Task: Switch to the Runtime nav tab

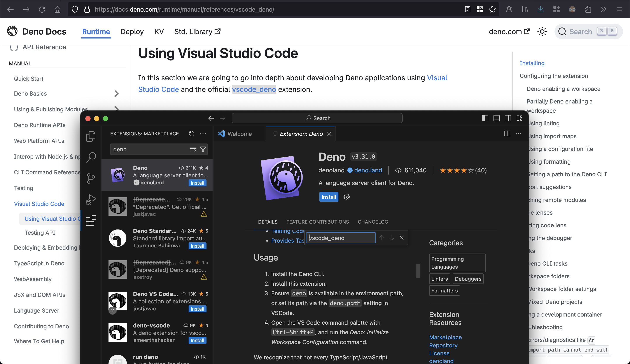Action: 96,31
